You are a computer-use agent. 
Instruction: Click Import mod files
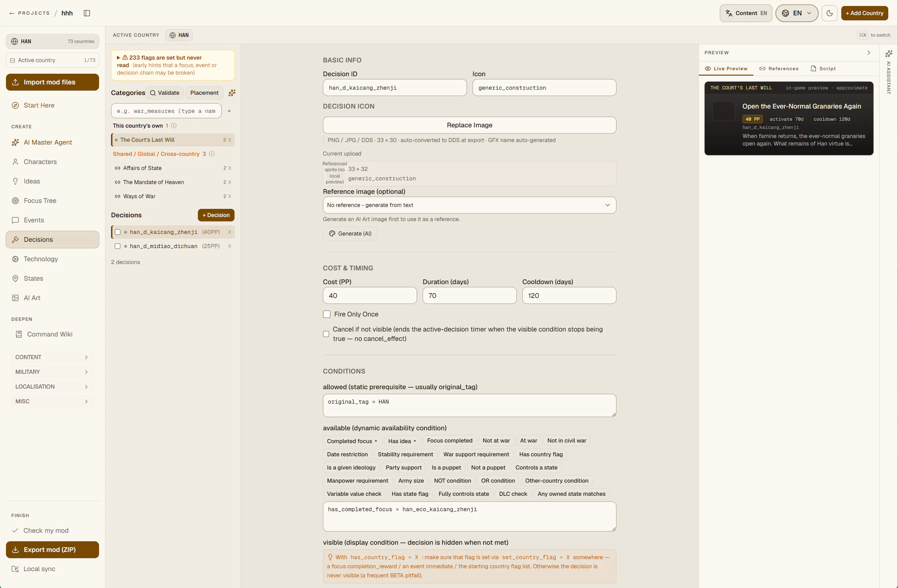click(x=52, y=82)
